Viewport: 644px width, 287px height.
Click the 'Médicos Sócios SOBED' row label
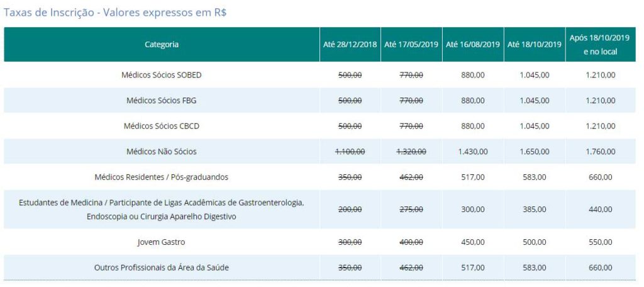click(x=162, y=75)
